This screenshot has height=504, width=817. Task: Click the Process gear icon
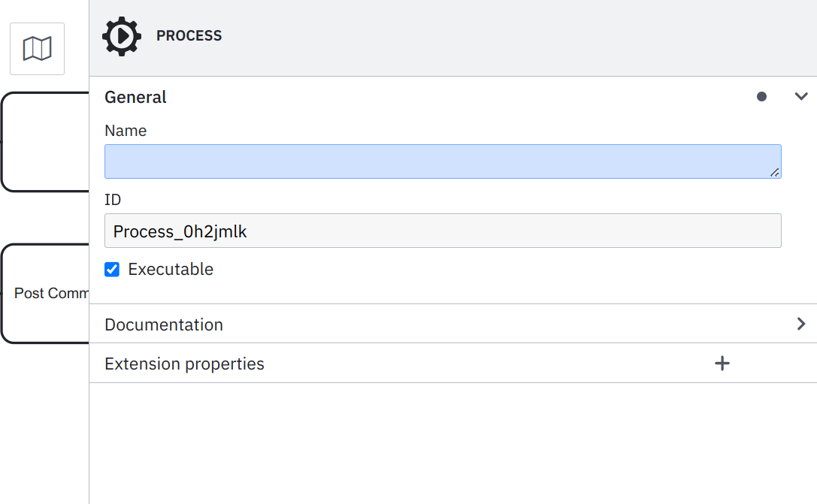coord(121,36)
